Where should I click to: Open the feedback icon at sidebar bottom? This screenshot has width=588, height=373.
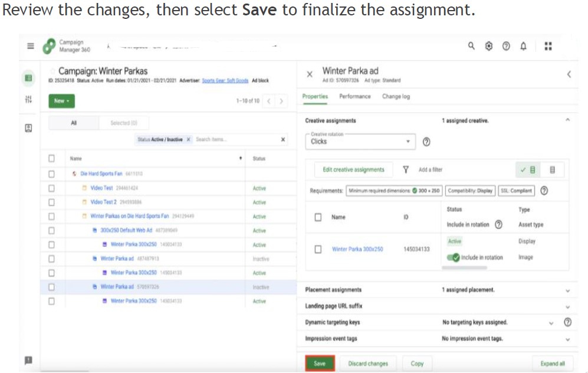tap(28, 360)
